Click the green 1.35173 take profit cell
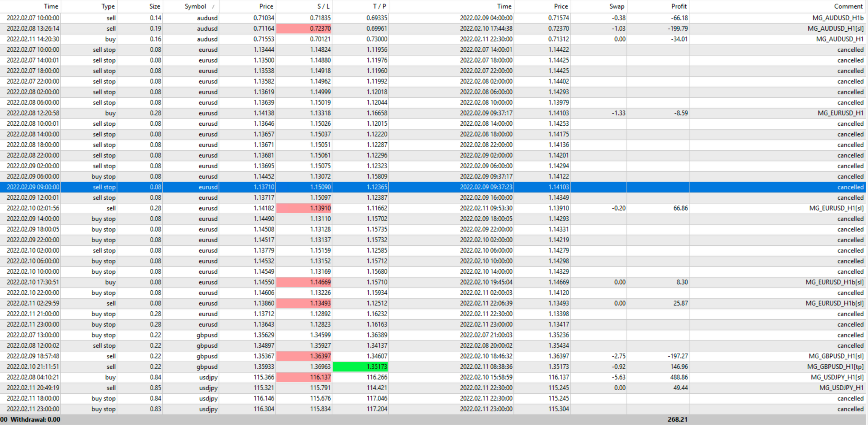This screenshot has height=425, width=868. [x=360, y=367]
